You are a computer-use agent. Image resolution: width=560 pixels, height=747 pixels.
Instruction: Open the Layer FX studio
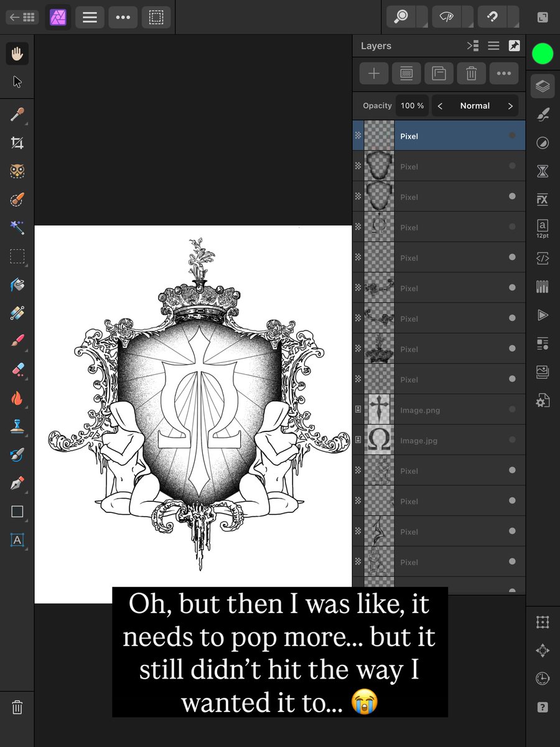point(543,200)
